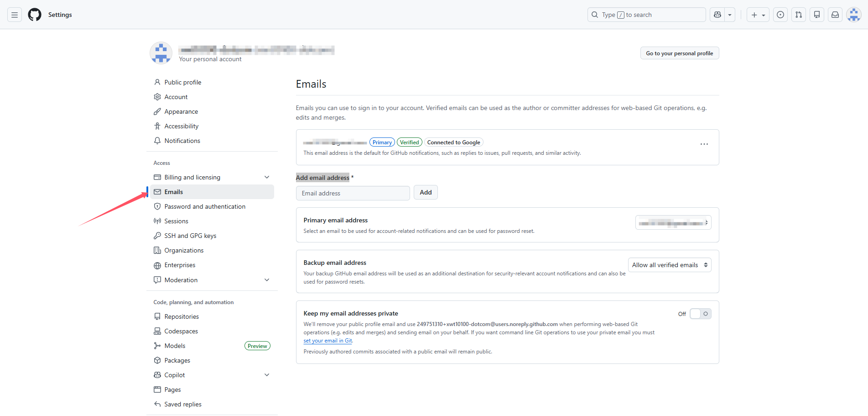Open Copilot chat icon in header

click(717, 15)
